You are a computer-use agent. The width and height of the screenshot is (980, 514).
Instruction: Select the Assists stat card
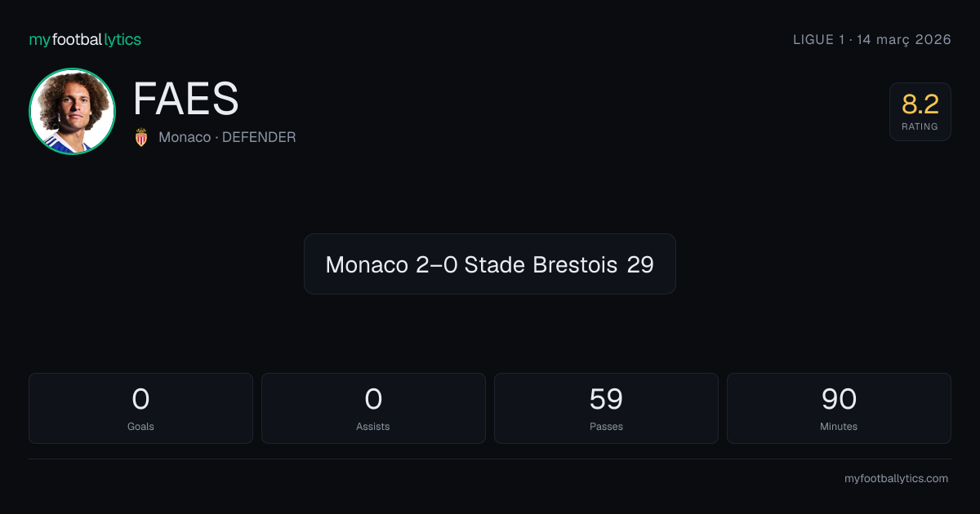click(x=373, y=408)
